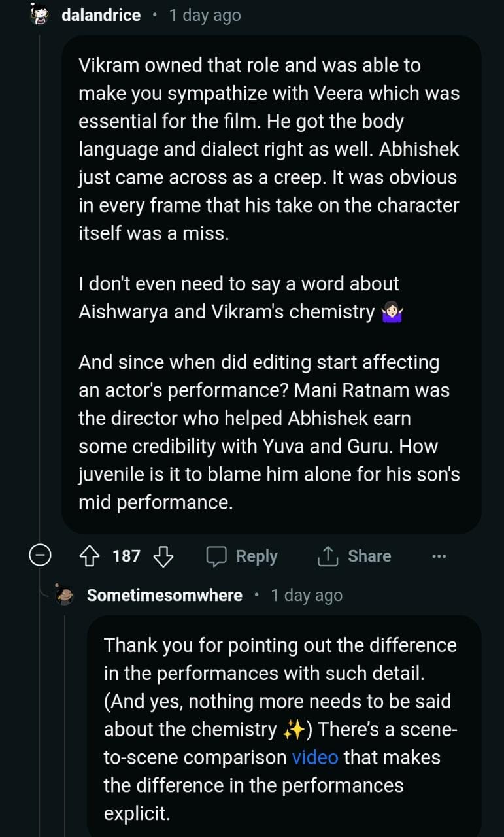Visit the Sometimesomwhere username profile

coord(164,595)
